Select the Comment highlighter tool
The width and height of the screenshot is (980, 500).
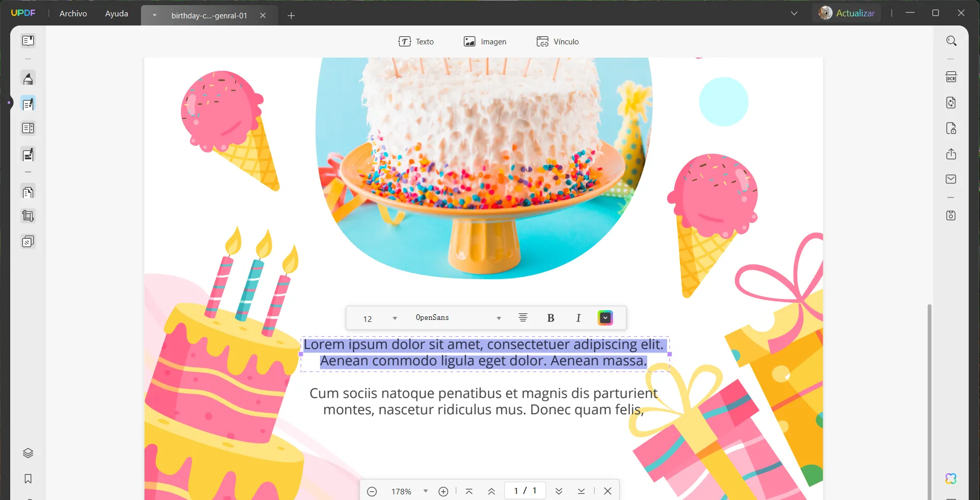pos(28,79)
